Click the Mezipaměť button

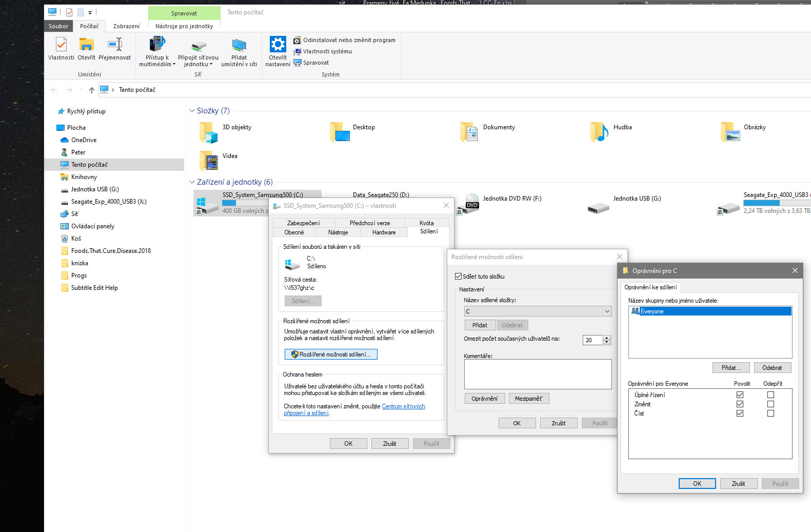coord(529,399)
